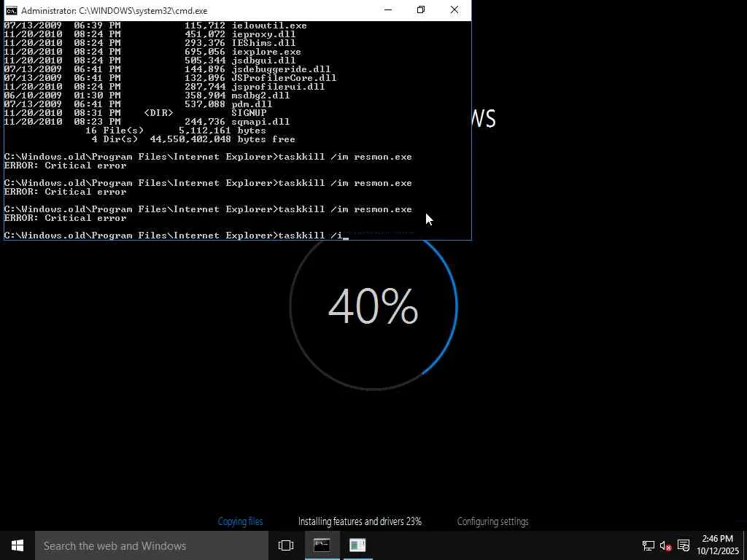Click the pdm.dll listing line

138,104
